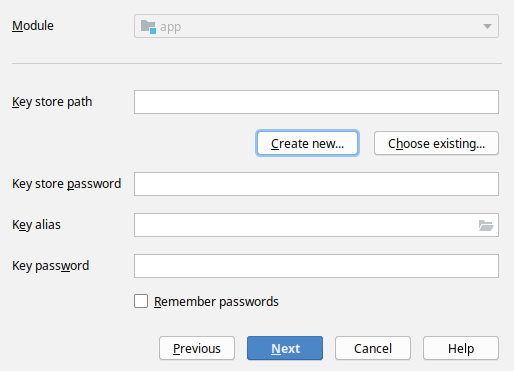Click the Key alias label

(36, 225)
